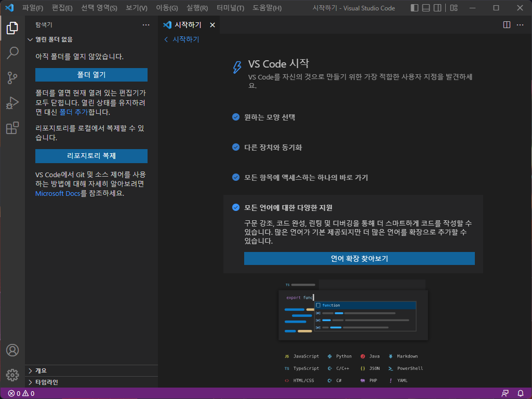Open notifications bell in status bar
Screen dimensions: 532x399
[x=521, y=393]
